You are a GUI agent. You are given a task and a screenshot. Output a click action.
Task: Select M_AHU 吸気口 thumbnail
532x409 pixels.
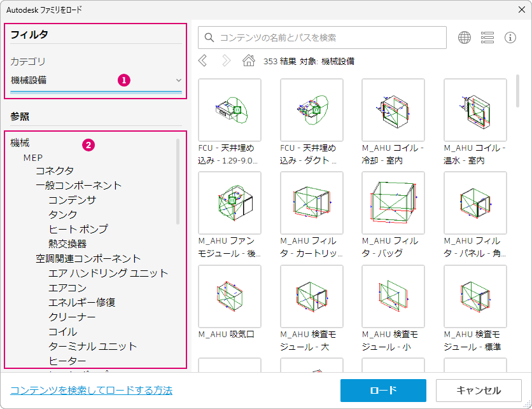click(230, 296)
